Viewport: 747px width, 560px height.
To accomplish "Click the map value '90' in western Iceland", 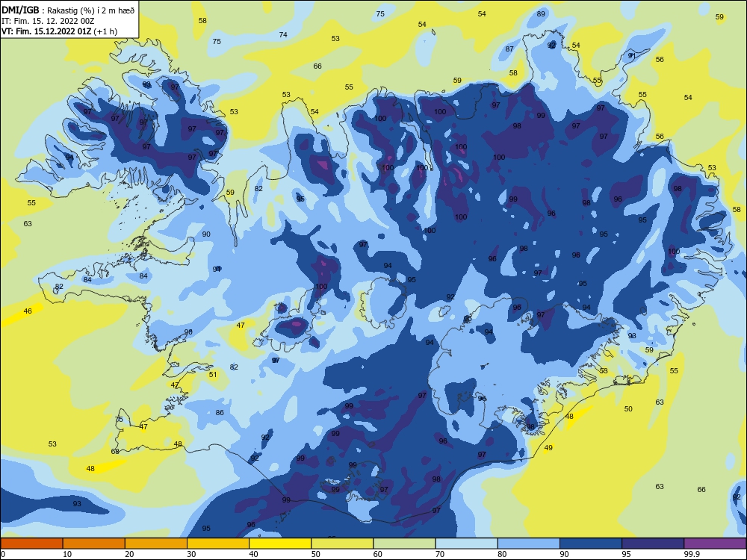I will click(206, 234).
